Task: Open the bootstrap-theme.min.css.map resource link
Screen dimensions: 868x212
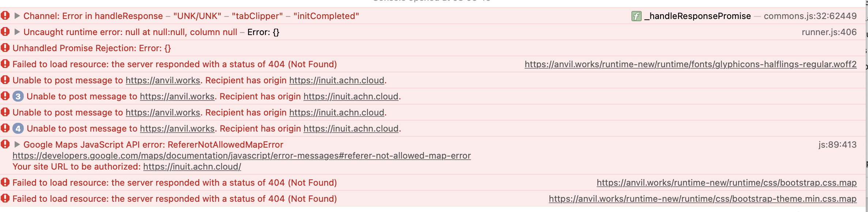Action: (703, 199)
